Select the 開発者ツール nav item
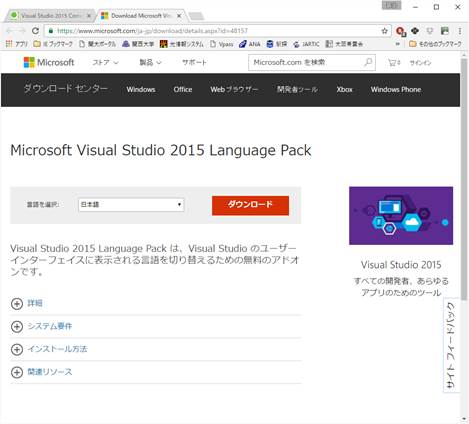The image size is (469, 424). pyautogui.click(x=297, y=89)
